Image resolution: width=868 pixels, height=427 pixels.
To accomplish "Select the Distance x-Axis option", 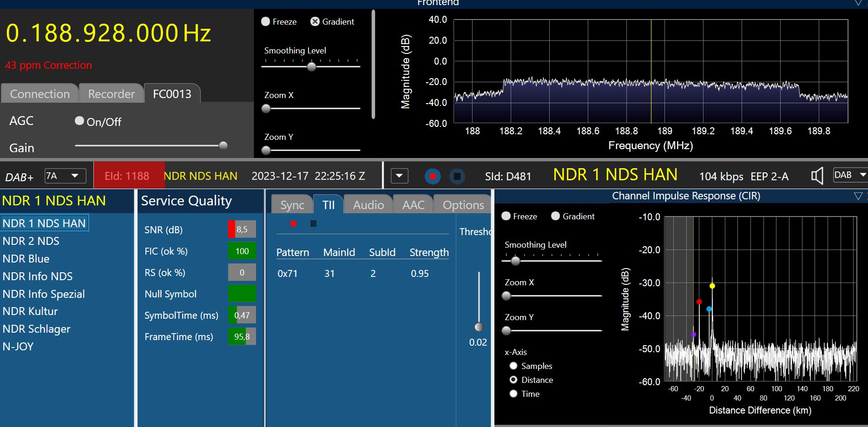I will coord(513,380).
